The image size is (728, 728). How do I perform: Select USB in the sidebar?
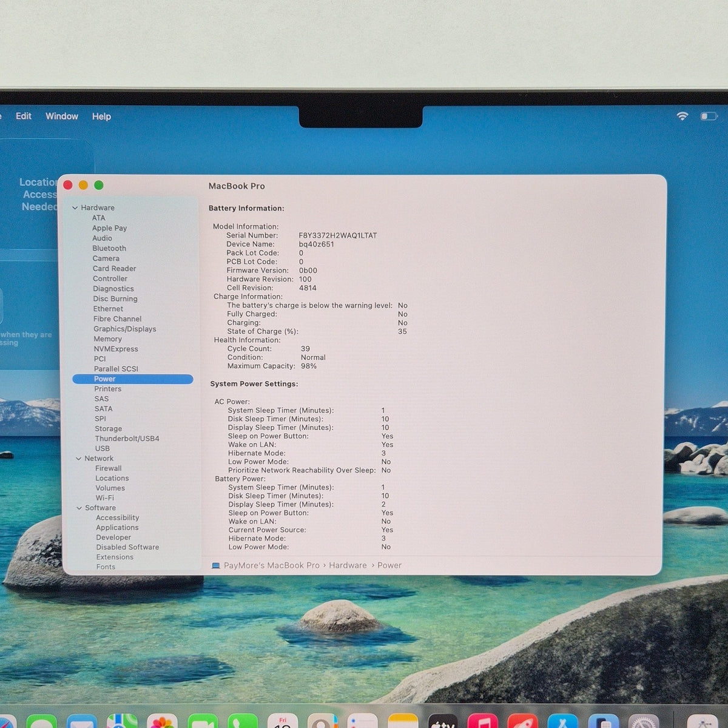(102, 449)
